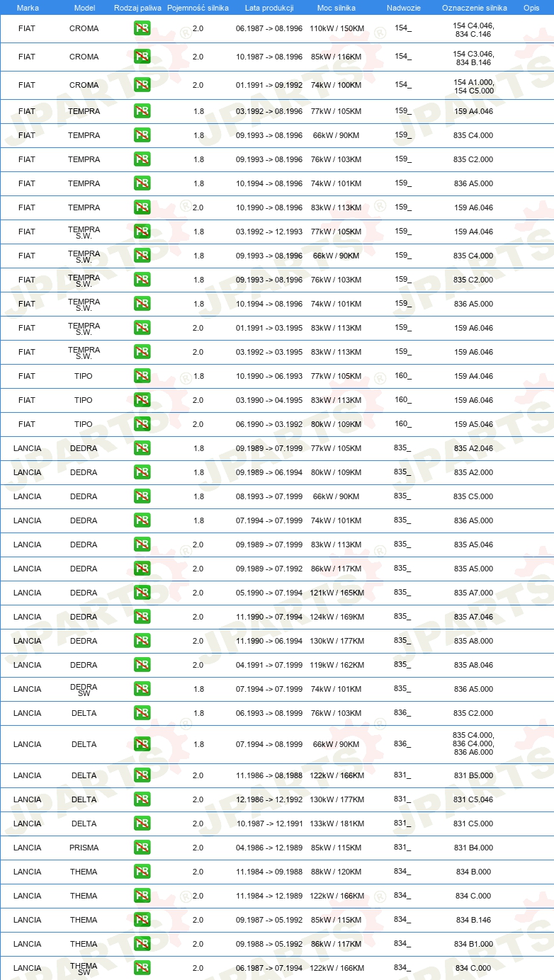Screen dimensions: 554x980
Task: Click production years '06.1987 -> 08.1996'
Action: [x=269, y=28]
